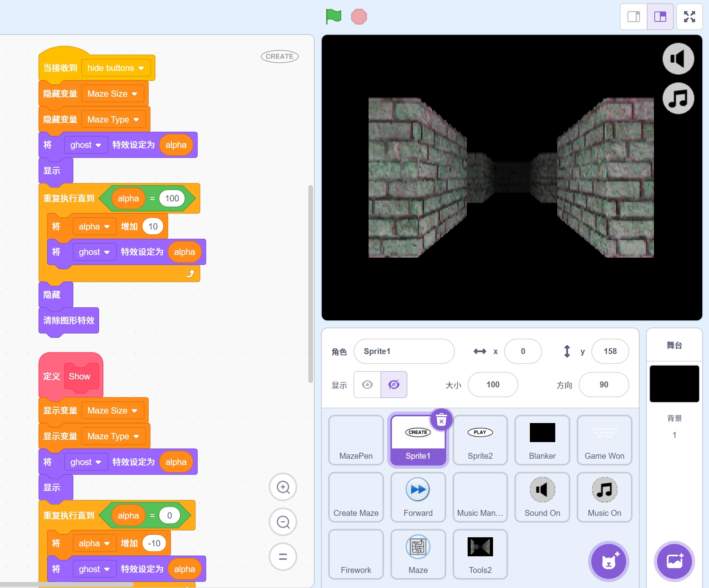
Task: Click the sprite name input field
Action: (403, 351)
